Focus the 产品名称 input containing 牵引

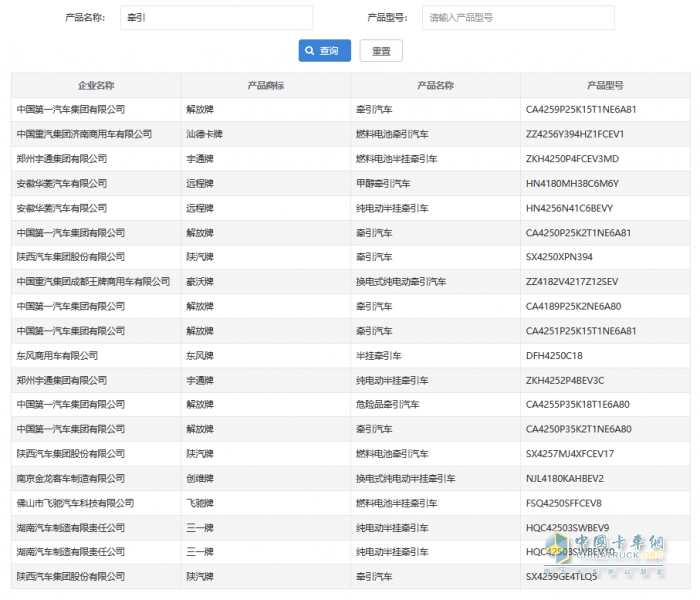pos(216,18)
